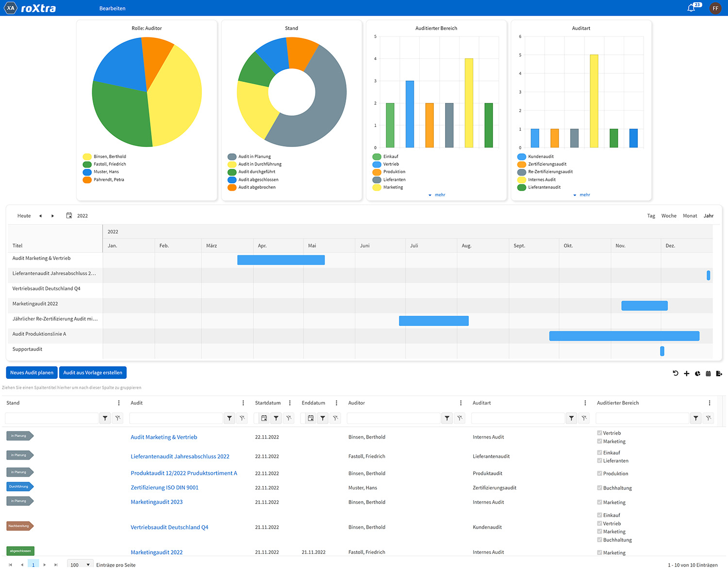Toggle the Produktion checkbox for Produktaudit 12/2022
Screen dimensions: 728x569
pos(600,473)
